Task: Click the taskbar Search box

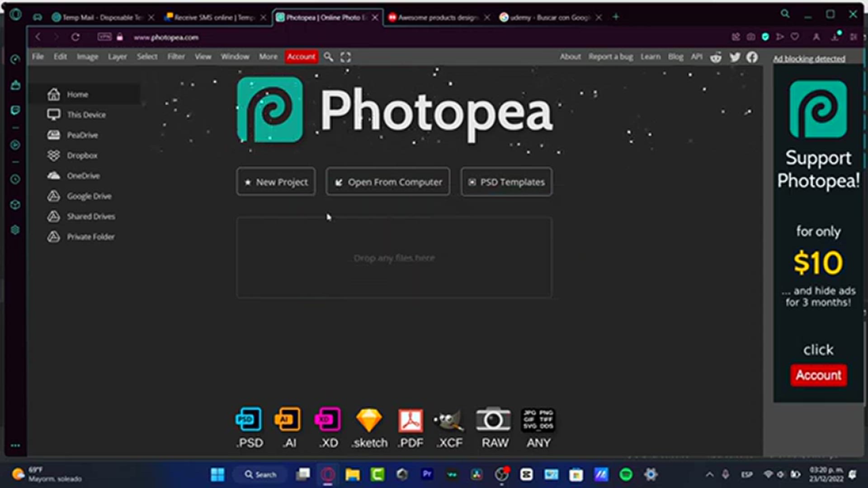Action: [260, 474]
